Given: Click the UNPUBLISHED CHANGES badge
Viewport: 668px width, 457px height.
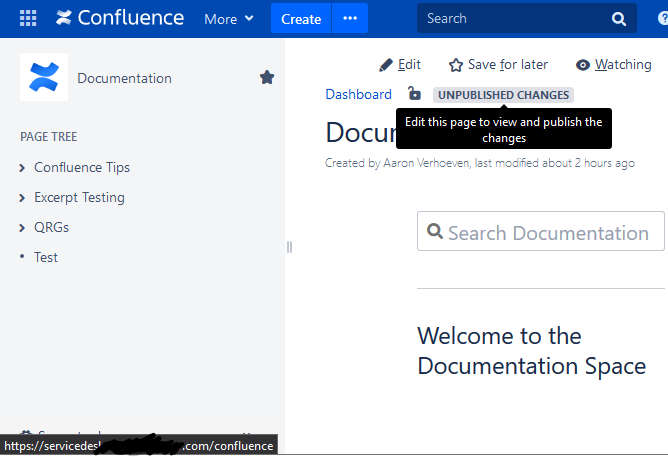Looking at the screenshot, I should pos(504,95).
